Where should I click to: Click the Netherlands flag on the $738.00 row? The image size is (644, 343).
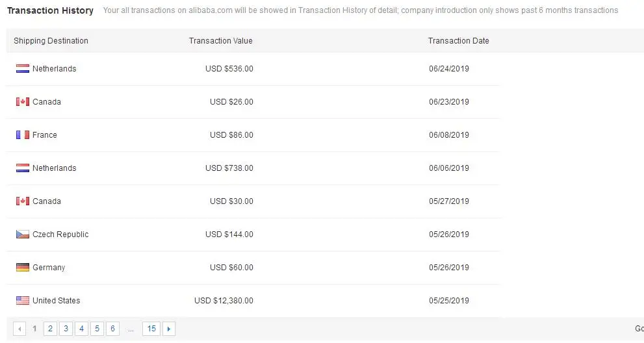23,168
